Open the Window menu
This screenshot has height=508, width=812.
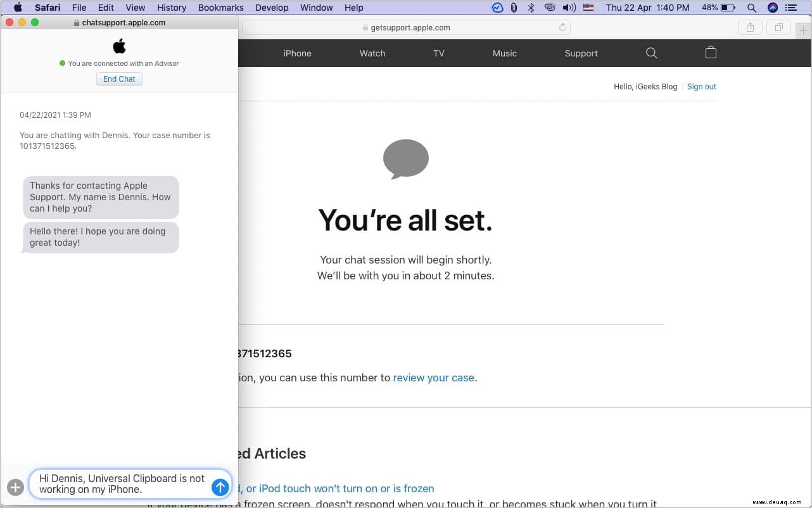tap(316, 8)
